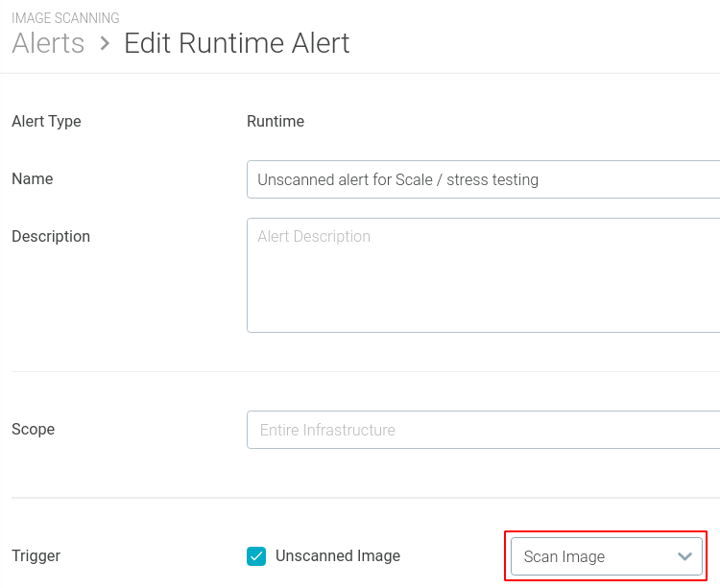Click the Scope section label

[33, 430]
